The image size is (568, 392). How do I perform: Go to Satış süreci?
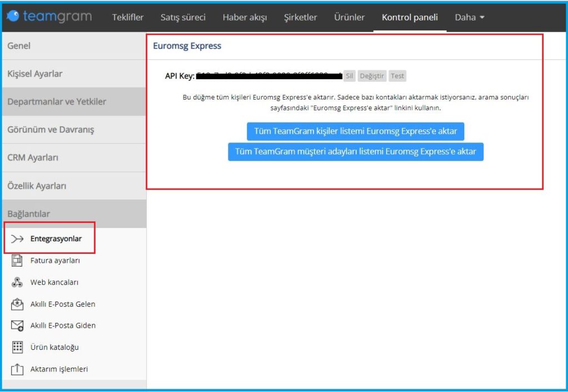pos(183,17)
